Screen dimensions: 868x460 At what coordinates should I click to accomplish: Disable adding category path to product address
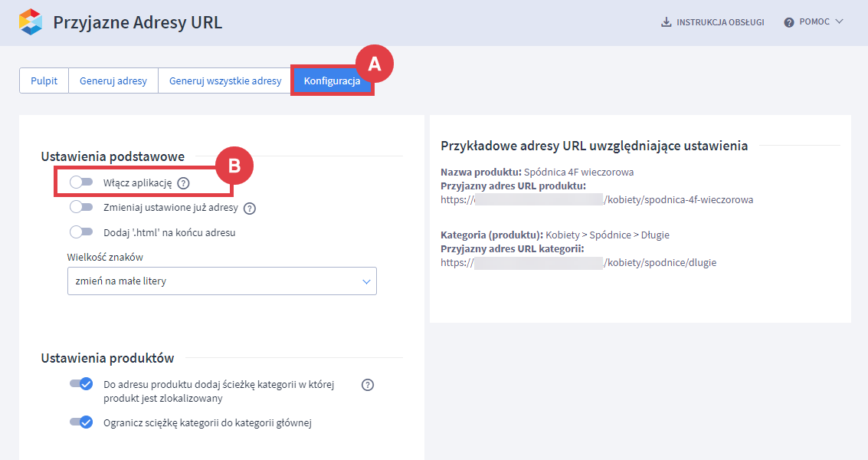click(81, 384)
